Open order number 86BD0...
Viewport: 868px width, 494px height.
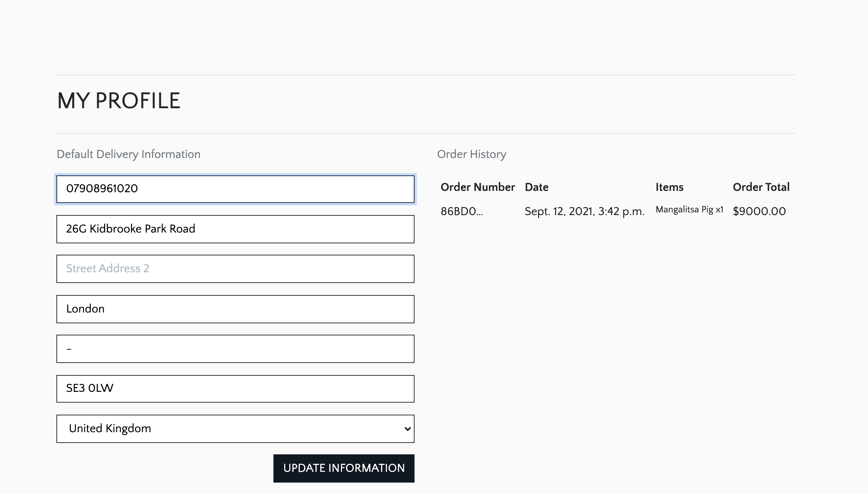(x=462, y=211)
